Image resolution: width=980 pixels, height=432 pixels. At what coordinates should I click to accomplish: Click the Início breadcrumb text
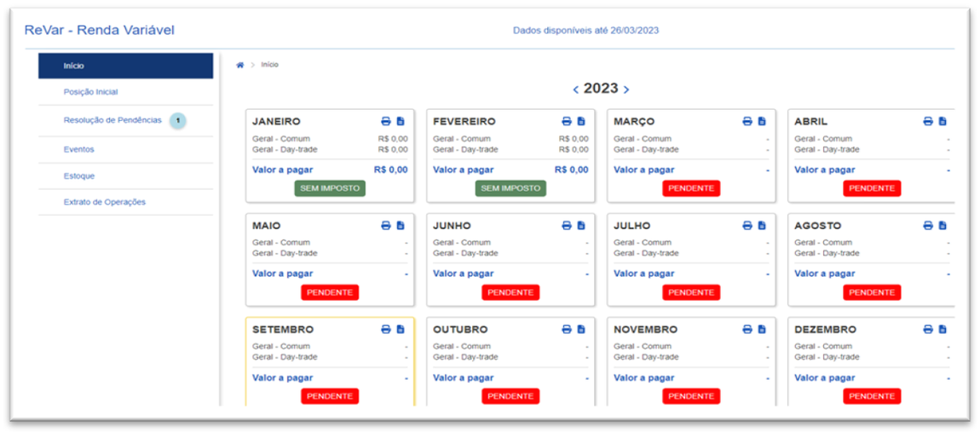tap(270, 65)
